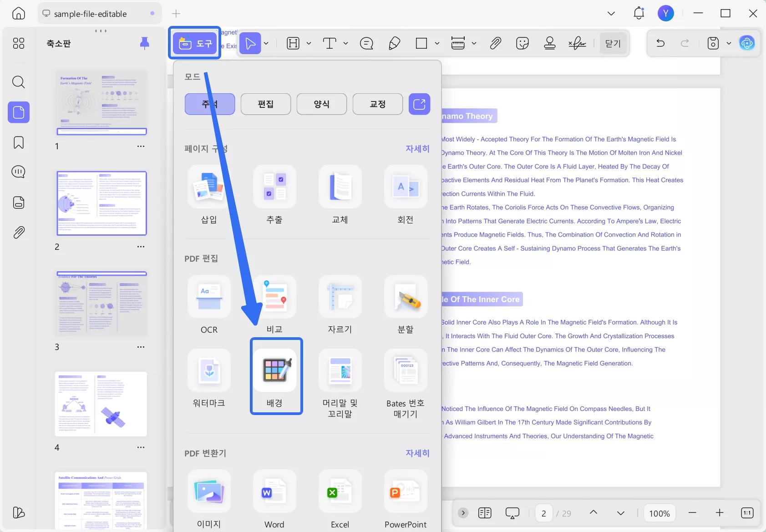This screenshot has width=766, height=532.
Task: Click the page number input field
Action: point(543,513)
